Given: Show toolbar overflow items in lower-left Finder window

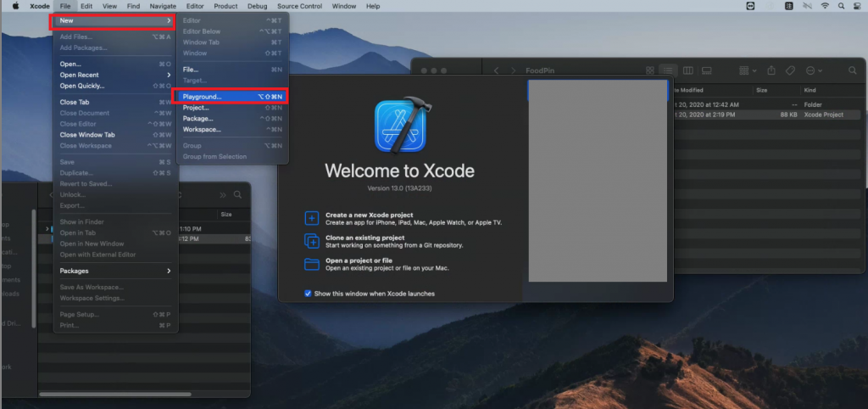Looking at the screenshot, I should click(x=223, y=194).
